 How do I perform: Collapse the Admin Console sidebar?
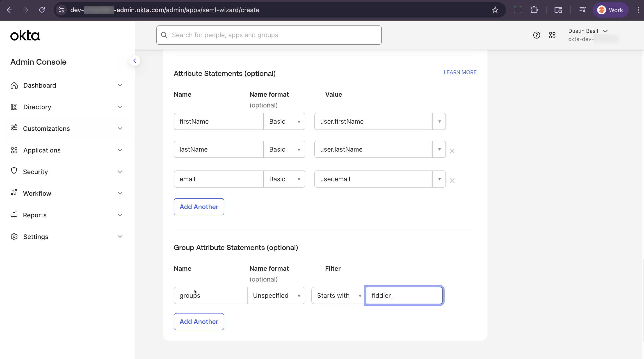[135, 61]
